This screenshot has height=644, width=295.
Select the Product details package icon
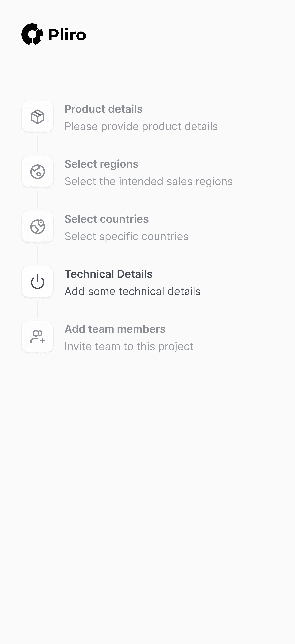(38, 117)
